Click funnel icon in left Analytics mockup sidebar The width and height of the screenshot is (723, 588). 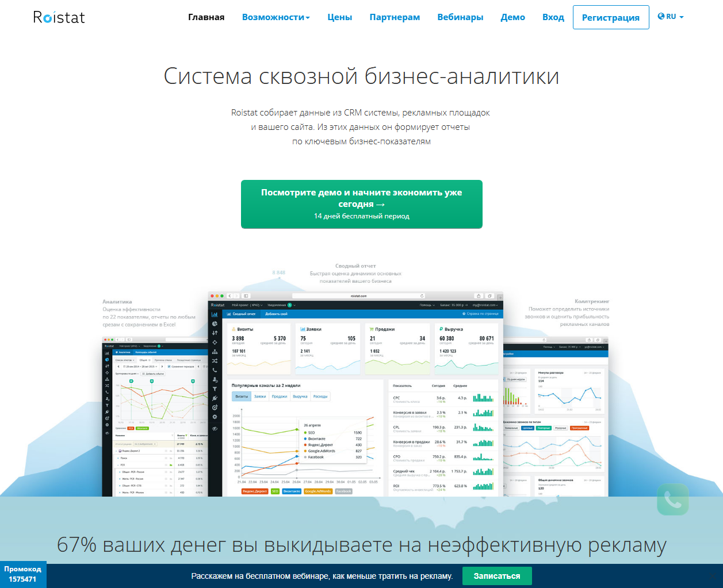pos(107,405)
